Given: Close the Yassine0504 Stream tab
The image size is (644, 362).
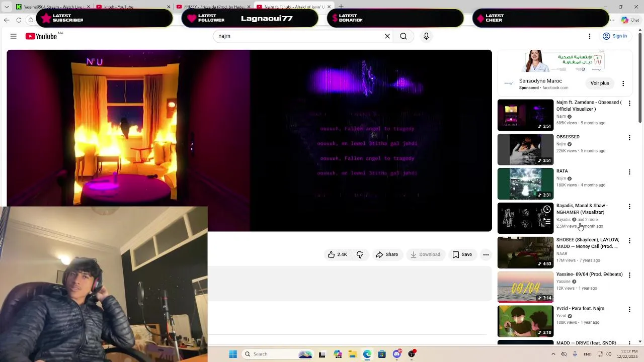Looking at the screenshot, I should pyautogui.click(x=89, y=7).
